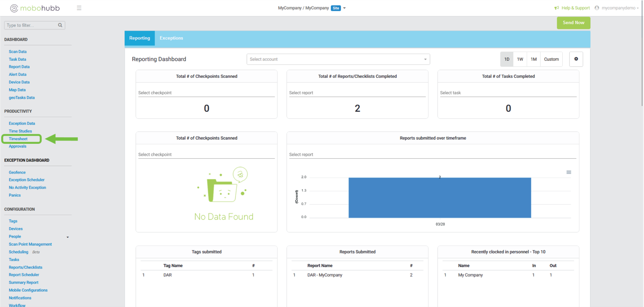Click the user profile avatar icon
Screen dimensions: 644x307
tap(597, 8)
